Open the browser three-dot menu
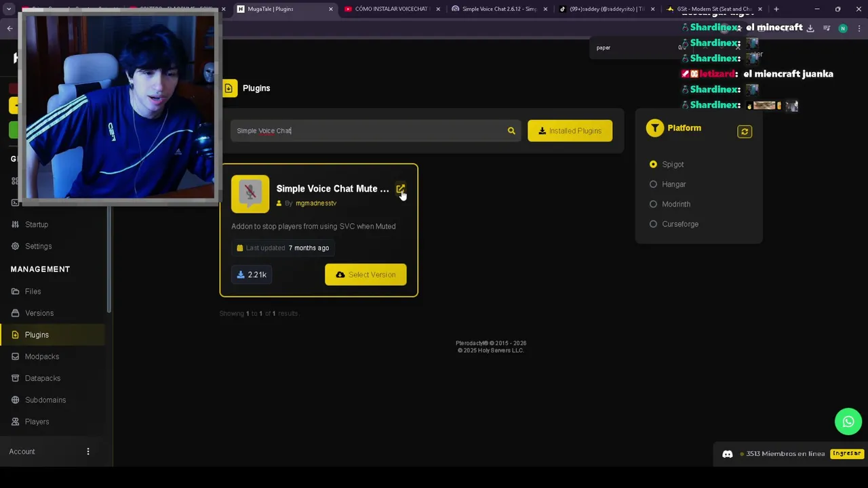 tap(859, 28)
